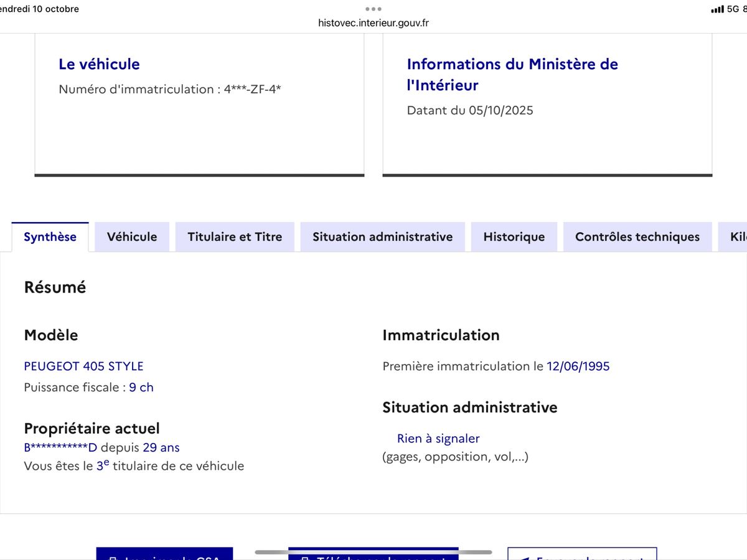
Task: Tap the cellular signal bars icon
Action: tap(717, 9)
